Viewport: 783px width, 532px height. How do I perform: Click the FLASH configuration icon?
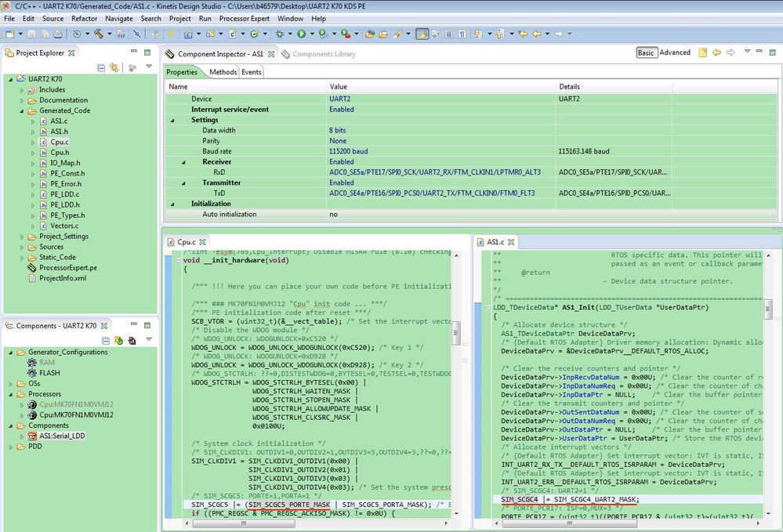[32, 373]
